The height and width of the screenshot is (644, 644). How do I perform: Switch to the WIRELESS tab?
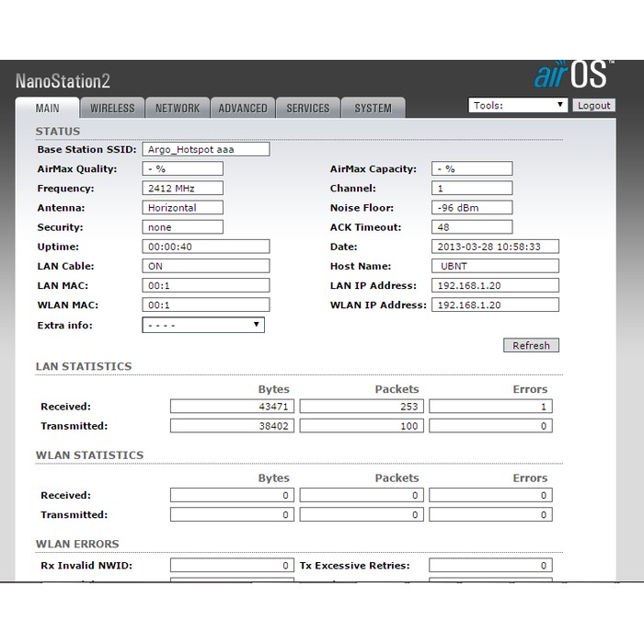pyautogui.click(x=112, y=108)
